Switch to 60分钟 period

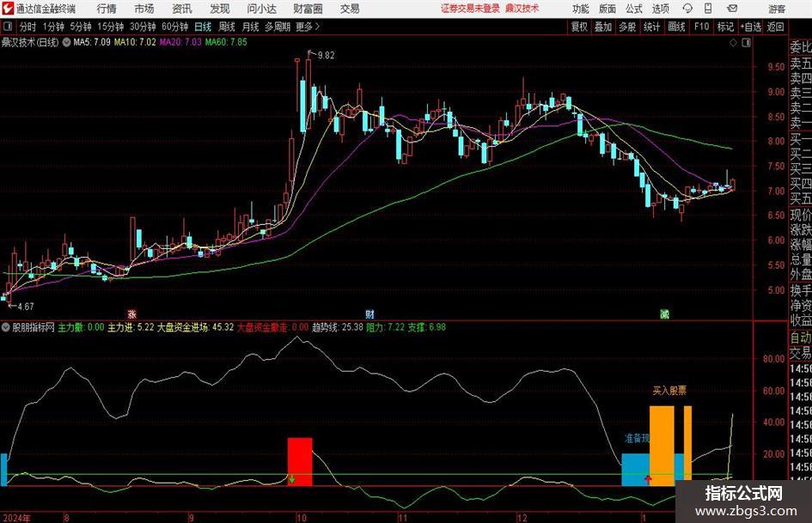click(174, 27)
